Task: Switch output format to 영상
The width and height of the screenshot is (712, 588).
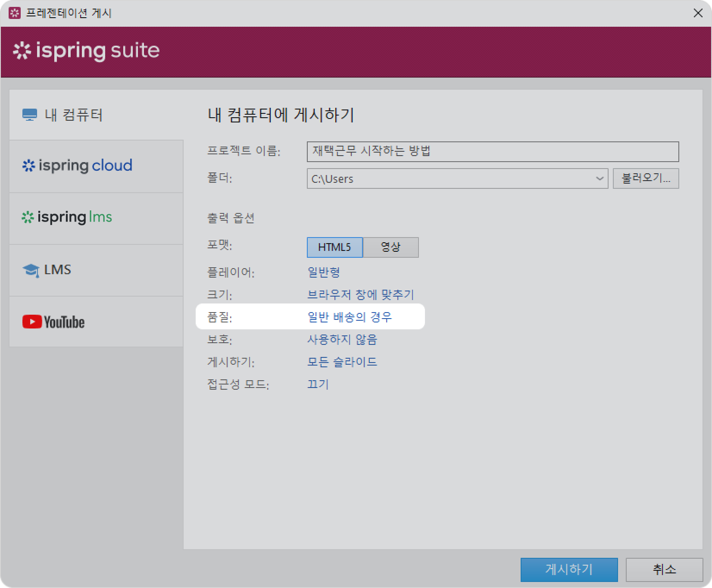Action: pyautogui.click(x=390, y=247)
